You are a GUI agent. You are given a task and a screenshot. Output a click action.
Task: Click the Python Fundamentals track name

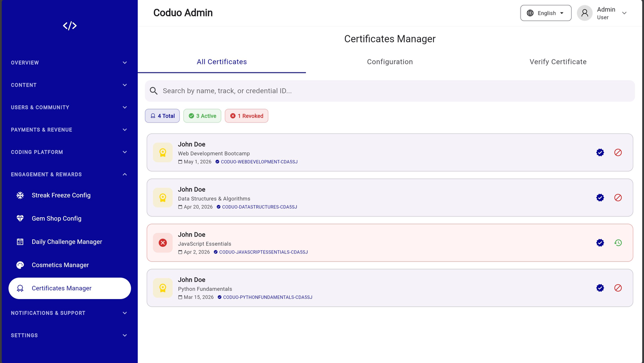click(x=205, y=289)
